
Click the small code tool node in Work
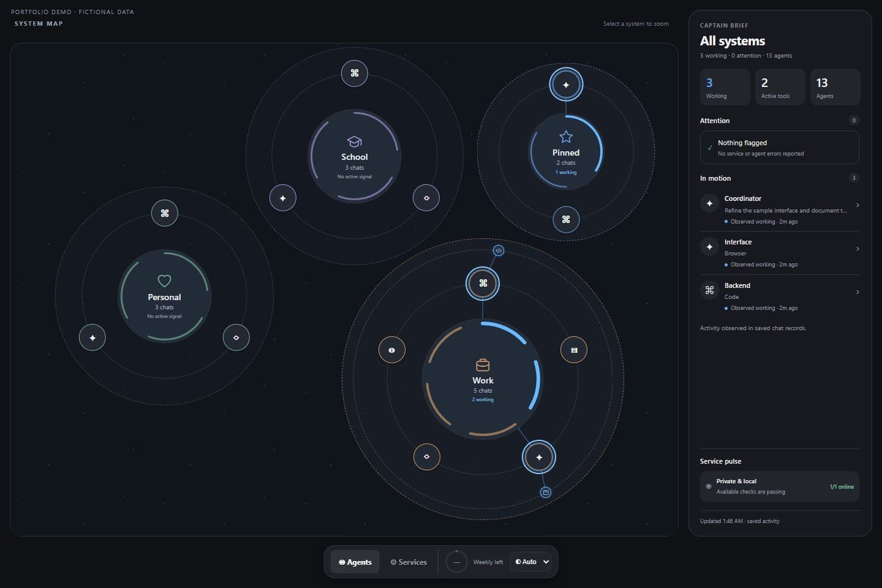[499, 251]
